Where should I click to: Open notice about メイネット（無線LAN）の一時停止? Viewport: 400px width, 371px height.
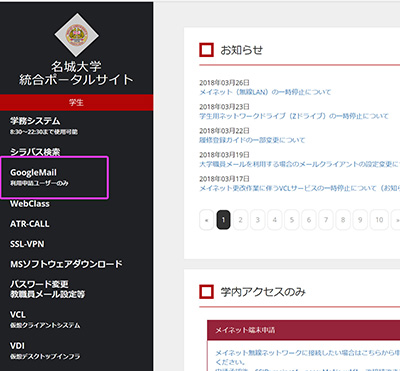coord(265,92)
